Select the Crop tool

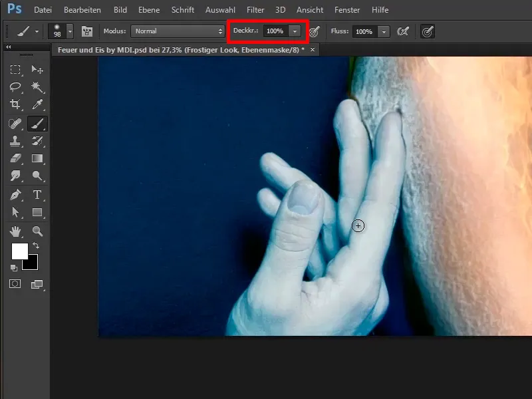(15, 104)
